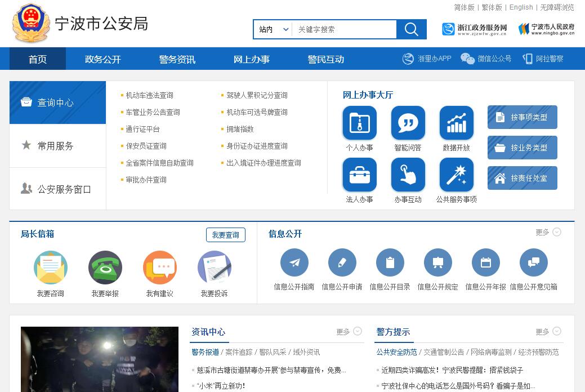The width and height of the screenshot is (585, 392).
Task: Click the 信息公开年报 calendar icon
Action: click(x=486, y=262)
